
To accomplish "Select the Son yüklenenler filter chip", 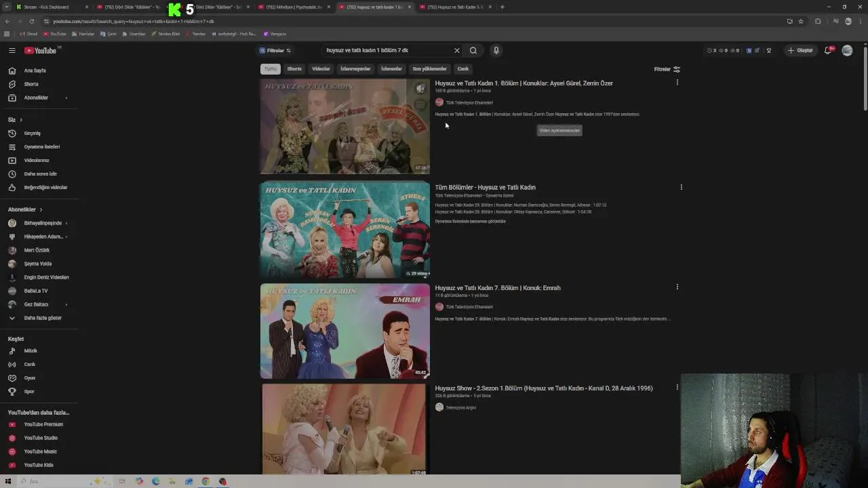I will coord(429,68).
